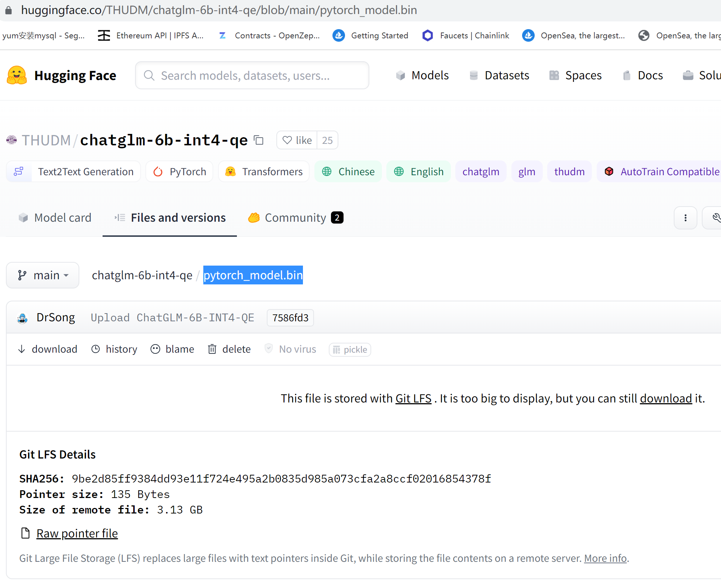Click the download arrow icon
The width and height of the screenshot is (721, 588).
22,349
